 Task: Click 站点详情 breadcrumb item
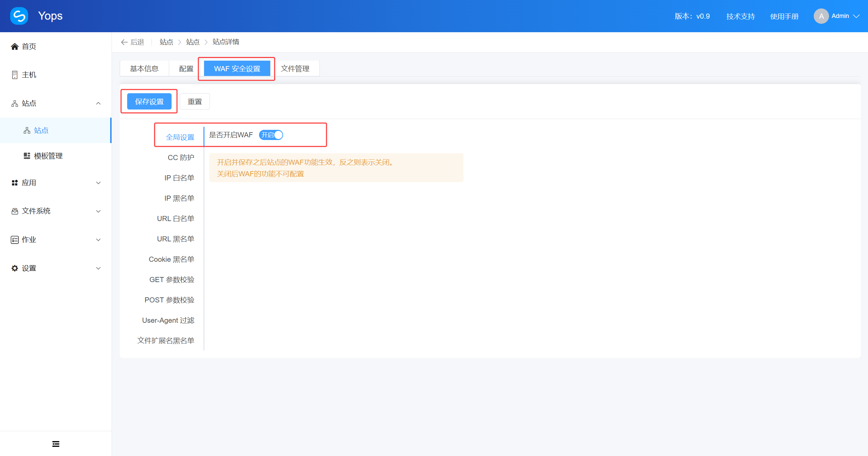click(x=226, y=42)
